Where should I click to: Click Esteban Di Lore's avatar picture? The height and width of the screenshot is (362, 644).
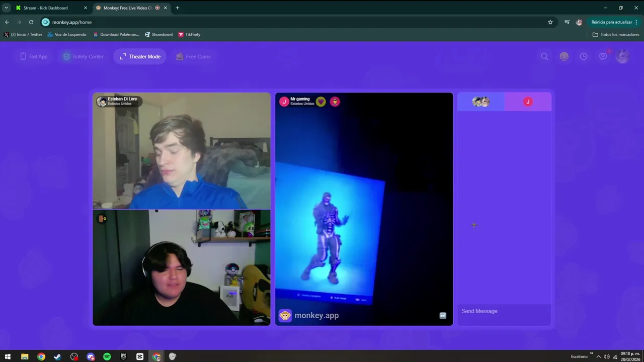[x=101, y=102]
